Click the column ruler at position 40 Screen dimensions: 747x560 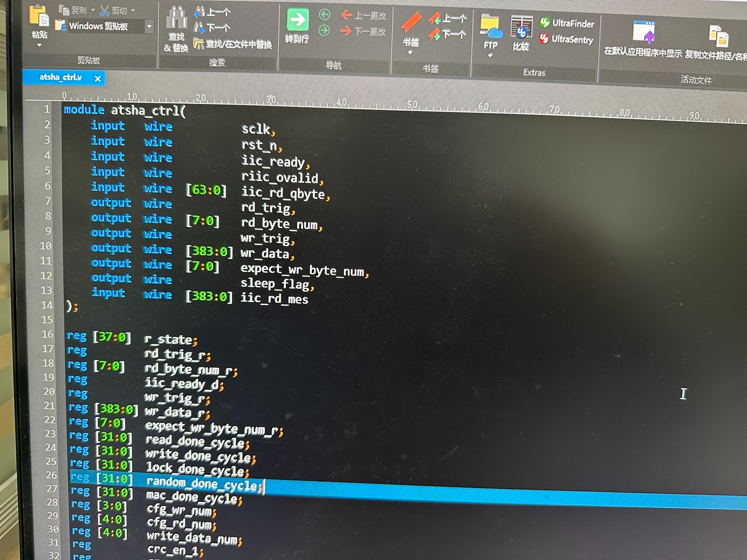click(342, 102)
